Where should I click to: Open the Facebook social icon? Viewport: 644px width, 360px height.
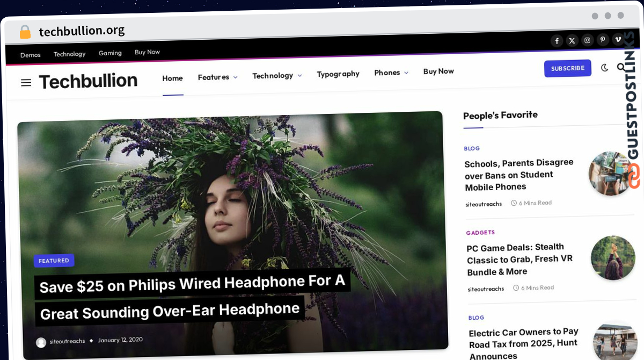(x=557, y=41)
